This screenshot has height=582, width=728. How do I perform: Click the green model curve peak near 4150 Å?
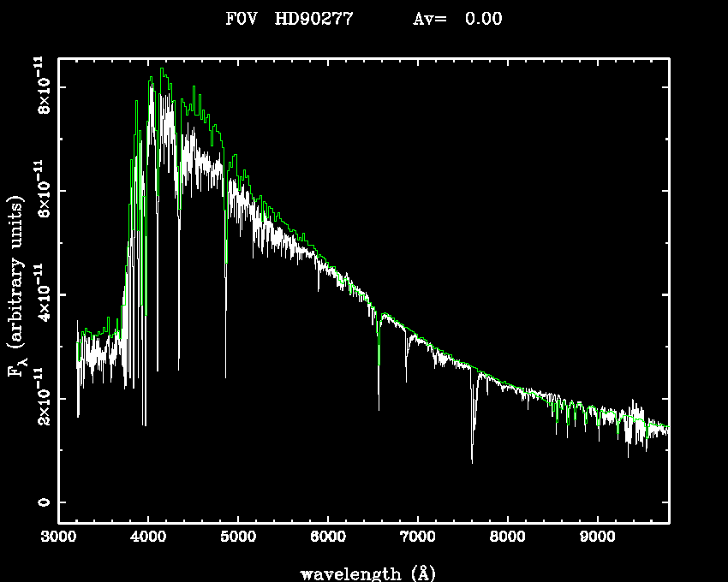coord(162,69)
